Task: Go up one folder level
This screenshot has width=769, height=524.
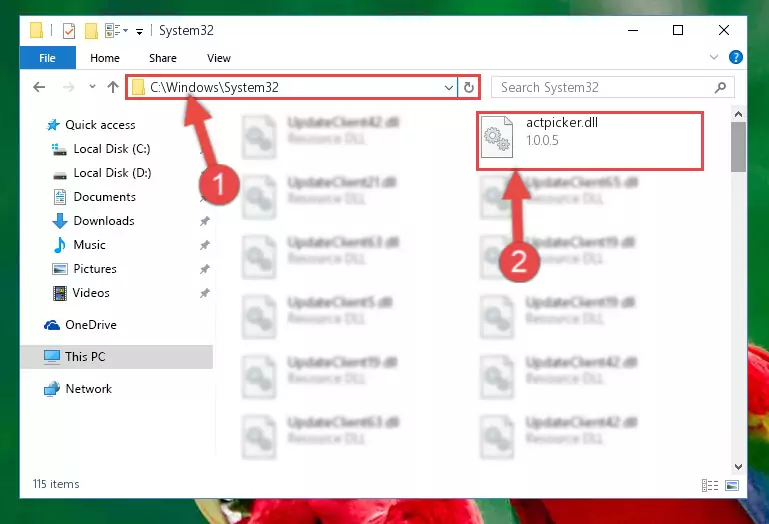Action: tap(113, 87)
